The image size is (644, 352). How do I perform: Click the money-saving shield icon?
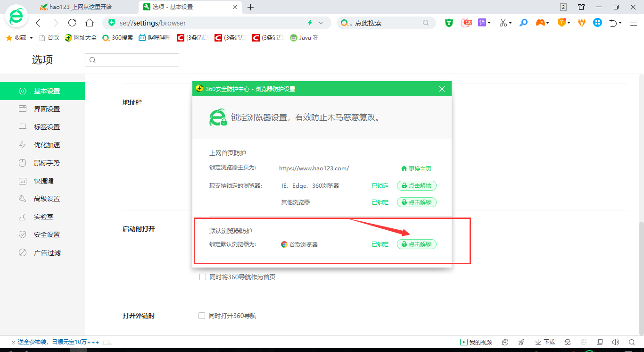[x=561, y=22]
